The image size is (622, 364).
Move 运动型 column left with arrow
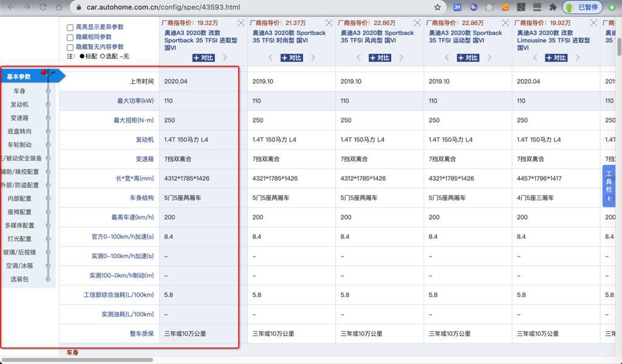(x=446, y=58)
